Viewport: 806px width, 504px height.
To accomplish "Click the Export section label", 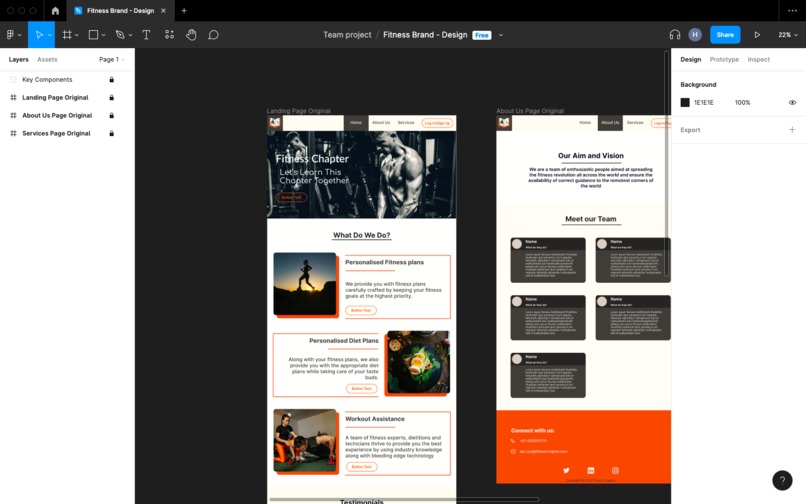I will click(x=690, y=130).
